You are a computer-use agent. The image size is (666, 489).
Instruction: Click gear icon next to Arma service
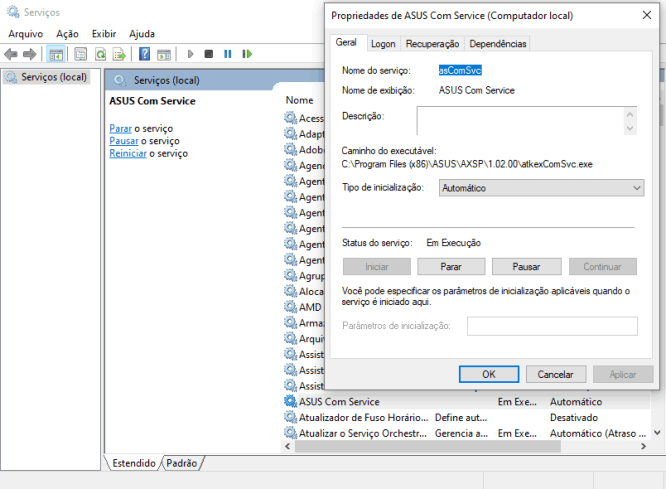coord(291,322)
